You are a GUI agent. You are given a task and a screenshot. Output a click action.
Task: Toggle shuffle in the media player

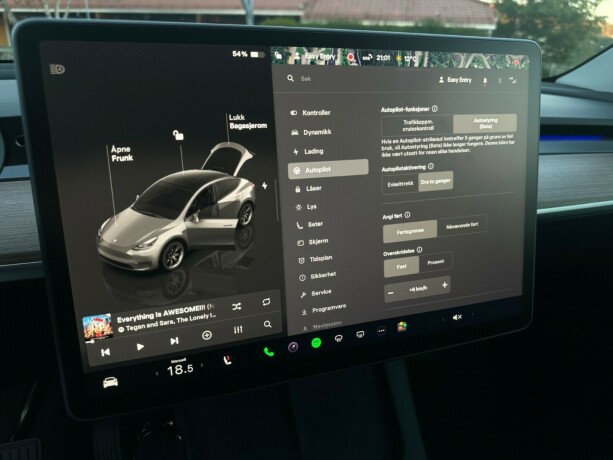[237, 307]
